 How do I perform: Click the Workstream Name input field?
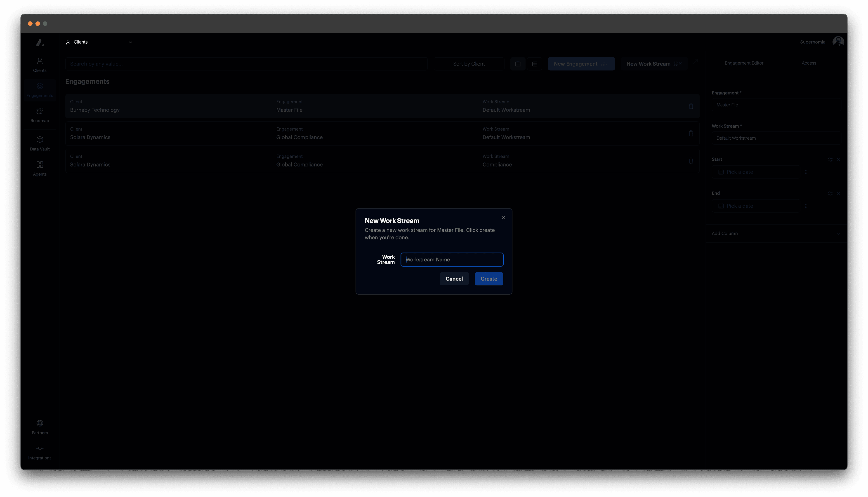[x=452, y=259]
